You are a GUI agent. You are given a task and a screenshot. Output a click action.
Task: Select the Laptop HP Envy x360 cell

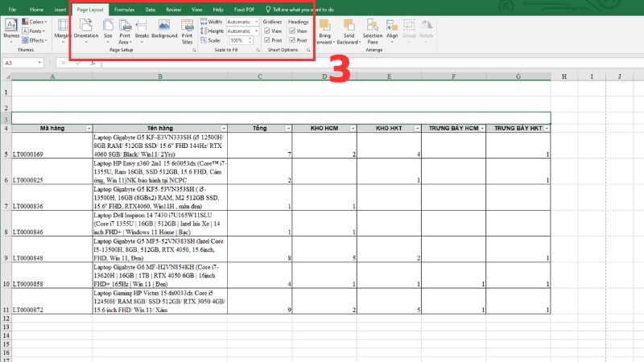click(160, 171)
